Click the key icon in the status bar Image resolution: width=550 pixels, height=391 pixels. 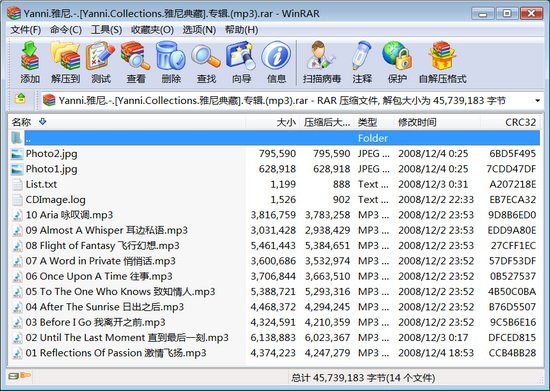pyautogui.click(x=26, y=376)
